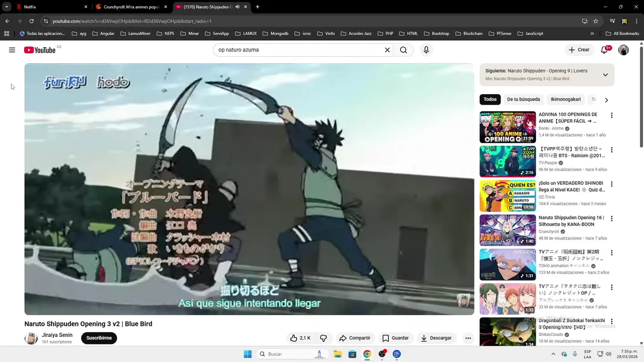Open Microsoft Store from the taskbar
644x362 pixels.
point(352,354)
